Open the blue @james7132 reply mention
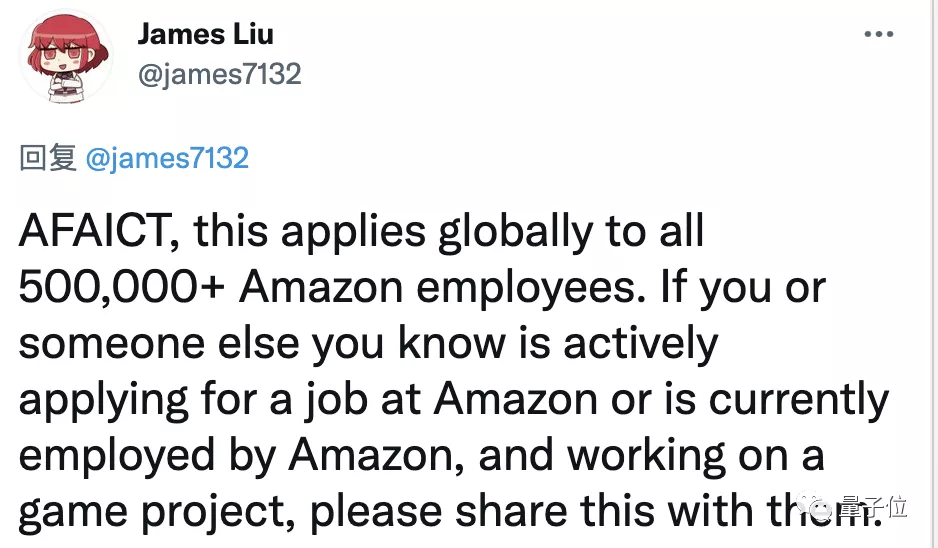Image resolution: width=938 pixels, height=548 pixels. point(167,158)
